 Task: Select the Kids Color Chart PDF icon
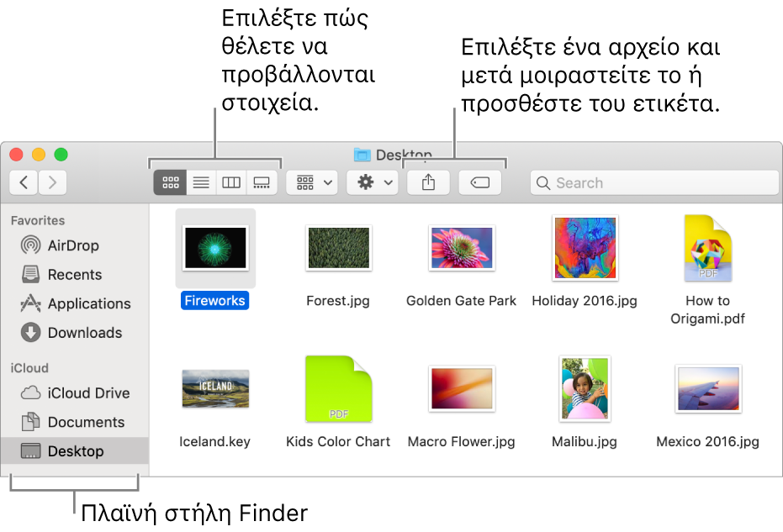click(x=339, y=388)
